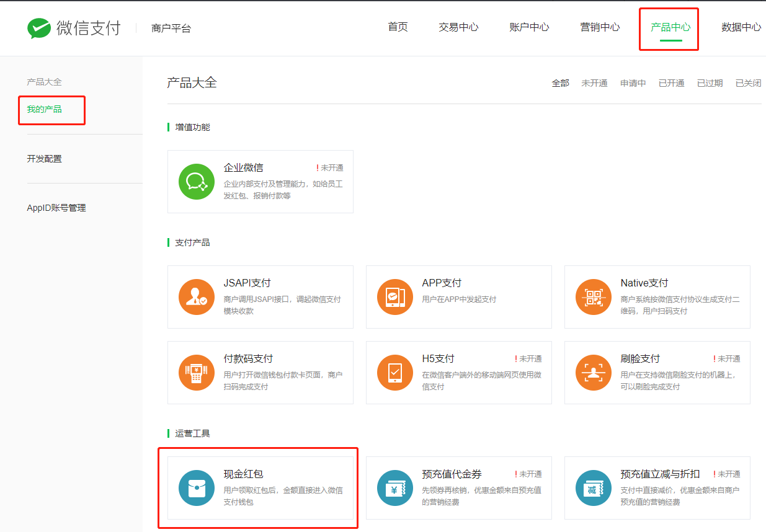The height and width of the screenshot is (532, 766).
Task: Open the 账户中心 navigation tab
Action: point(529,27)
